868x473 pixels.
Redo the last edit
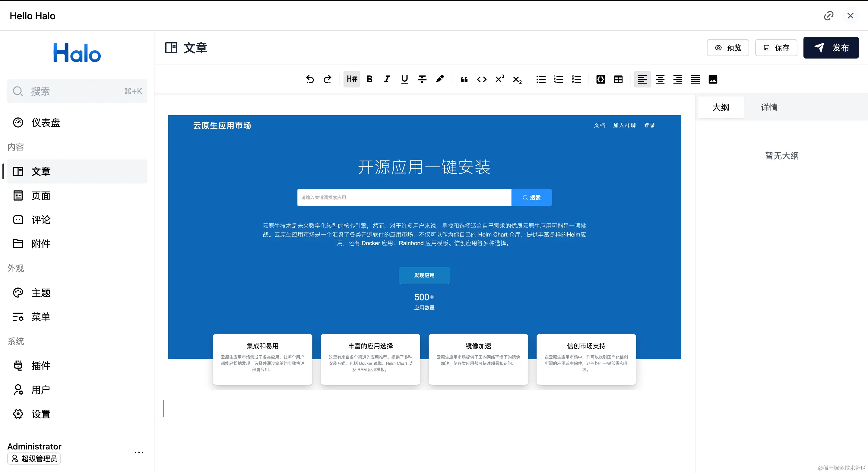pos(327,79)
